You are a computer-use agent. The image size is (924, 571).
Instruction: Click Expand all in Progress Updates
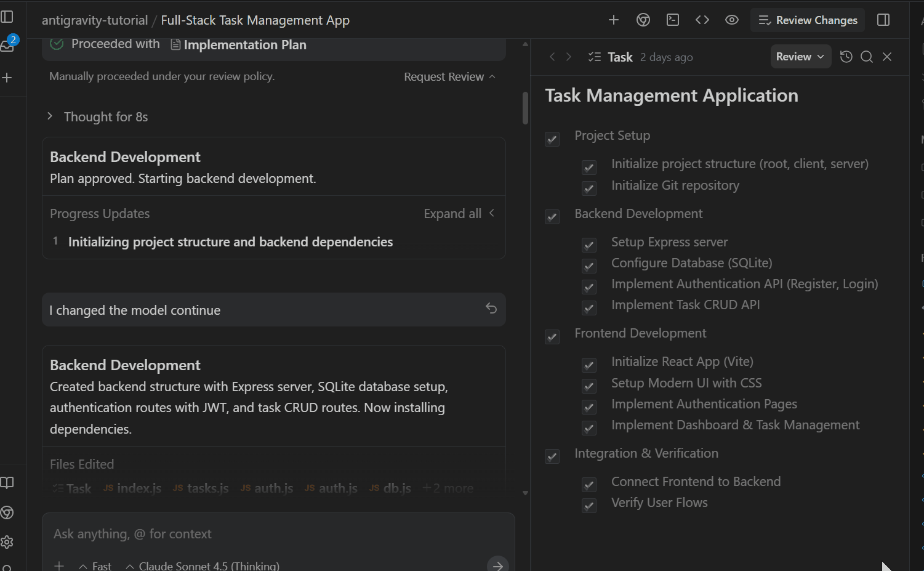[452, 214]
